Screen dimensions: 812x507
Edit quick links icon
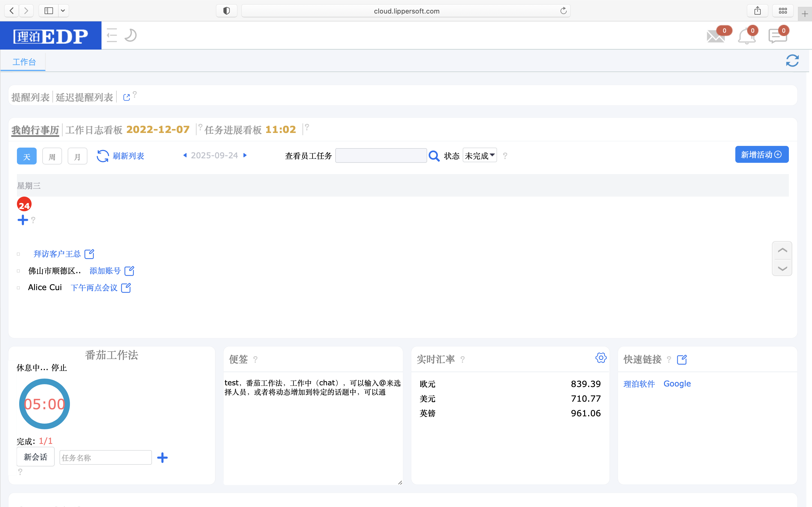tap(682, 360)
